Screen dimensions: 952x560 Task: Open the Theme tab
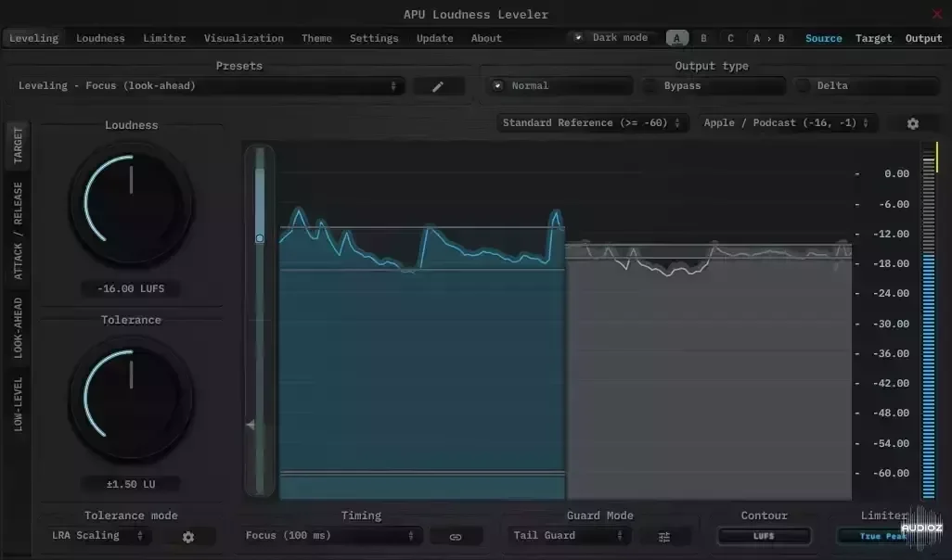[x=316, y=38]
